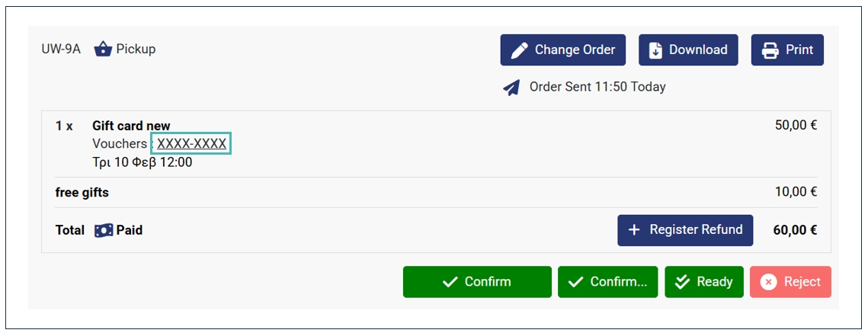Screen dimensions: 868x333
Task: Open the XXXX-XXXX voucher link
Action: [191, 144]
